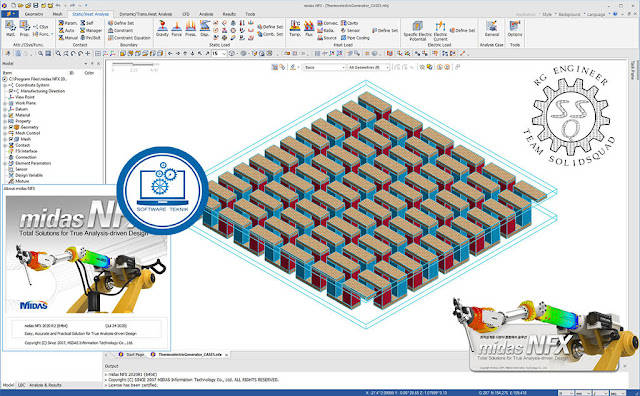This screenshot has height=396, width=640.
Task: Click the CSys coordinate system button
Action: [41, 27]
